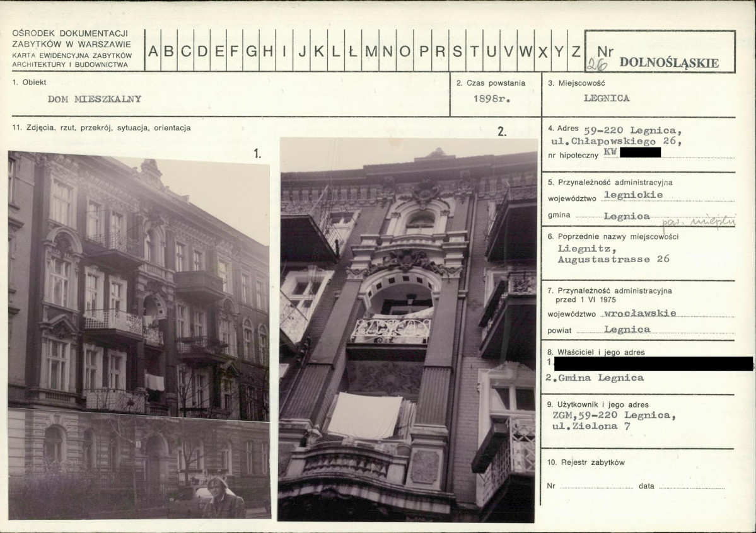Open photo 1 of the building facade
The image size is (756, 533).
point(139,334)
